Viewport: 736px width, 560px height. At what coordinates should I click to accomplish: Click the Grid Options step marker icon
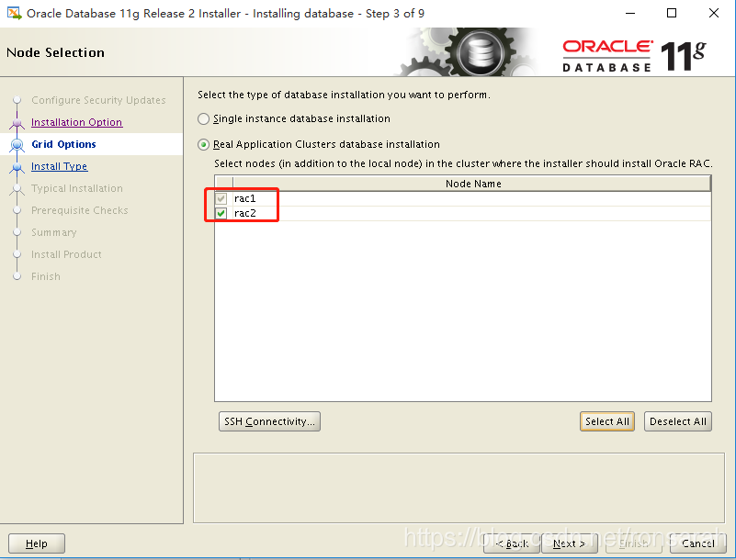tap(18, 144)
